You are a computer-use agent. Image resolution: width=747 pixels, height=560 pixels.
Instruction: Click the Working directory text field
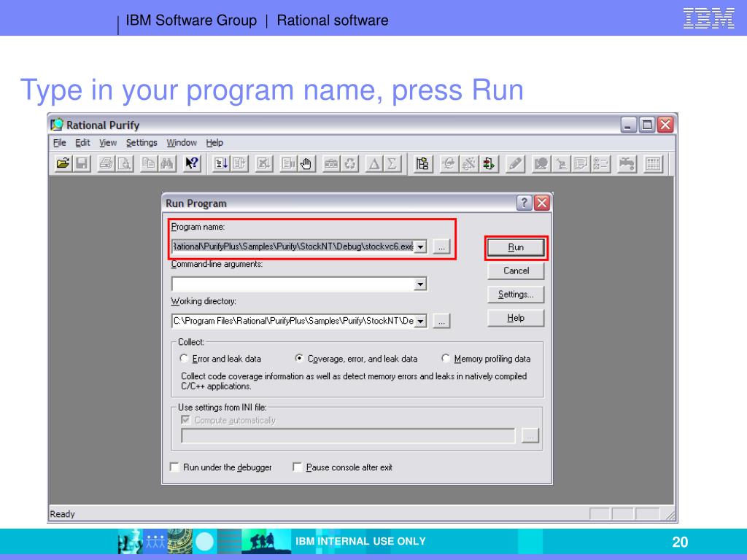[x=293, y=321]
